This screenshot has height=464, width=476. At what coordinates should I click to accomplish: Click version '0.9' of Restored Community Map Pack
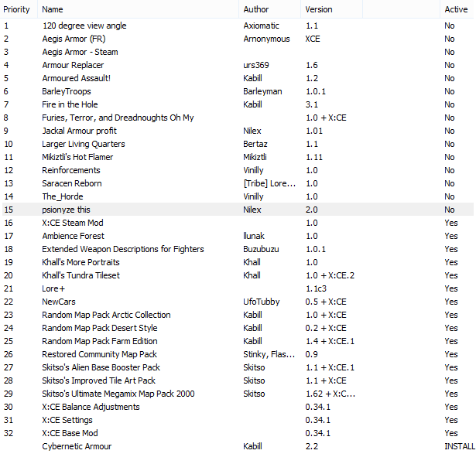311,354
